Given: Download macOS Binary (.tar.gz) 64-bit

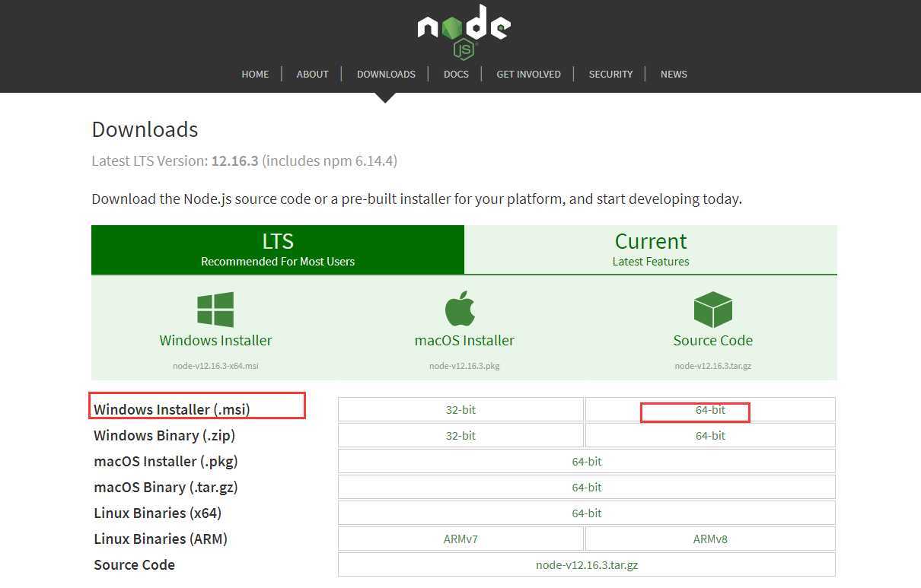Looking at the screenshot, I should (x=587, y=487).
